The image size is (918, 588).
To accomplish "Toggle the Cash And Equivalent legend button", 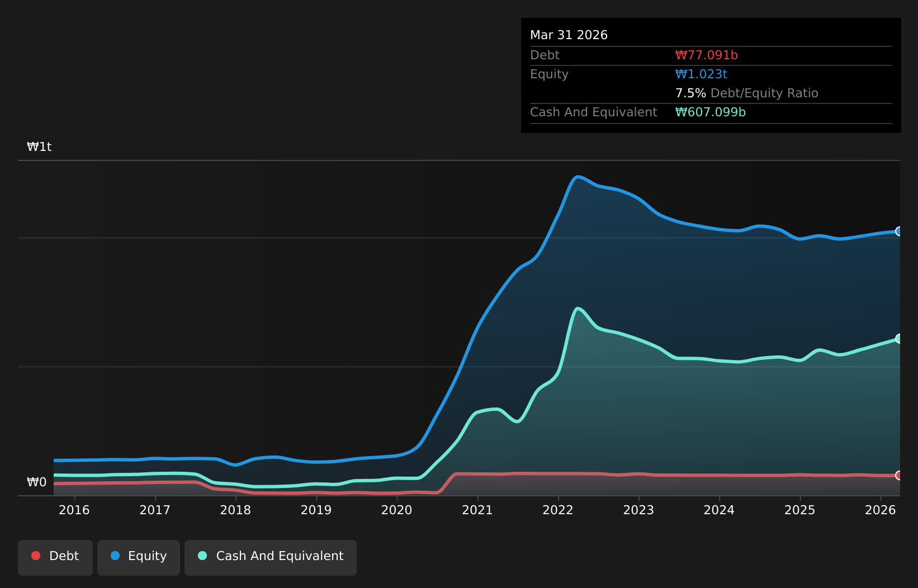I will [x=271, y=557].
